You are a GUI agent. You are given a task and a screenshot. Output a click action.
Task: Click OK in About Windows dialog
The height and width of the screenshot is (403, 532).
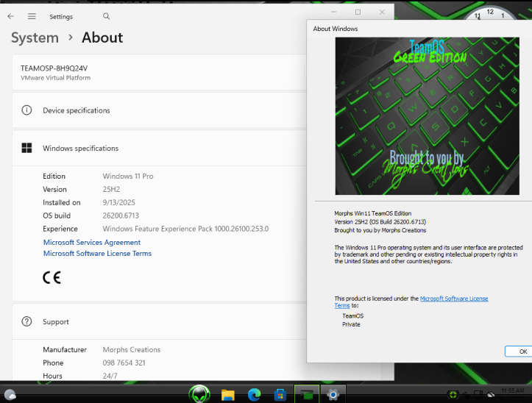click(x=519, y=352)
